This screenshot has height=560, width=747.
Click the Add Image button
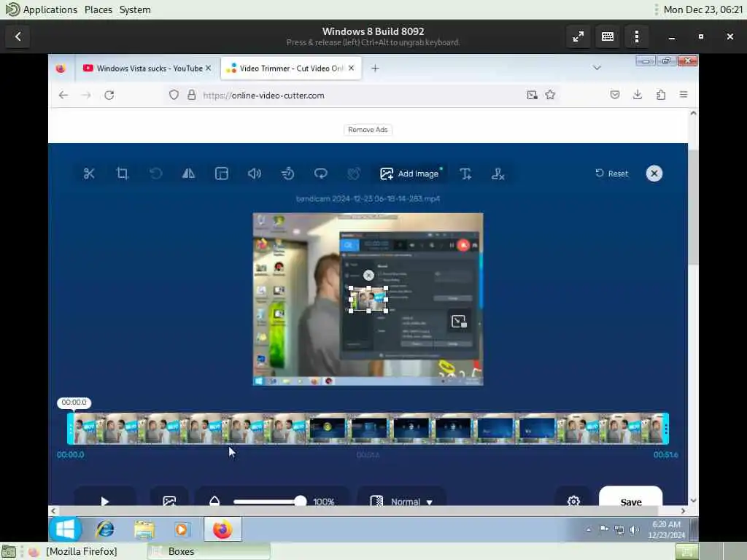[411, 174]
